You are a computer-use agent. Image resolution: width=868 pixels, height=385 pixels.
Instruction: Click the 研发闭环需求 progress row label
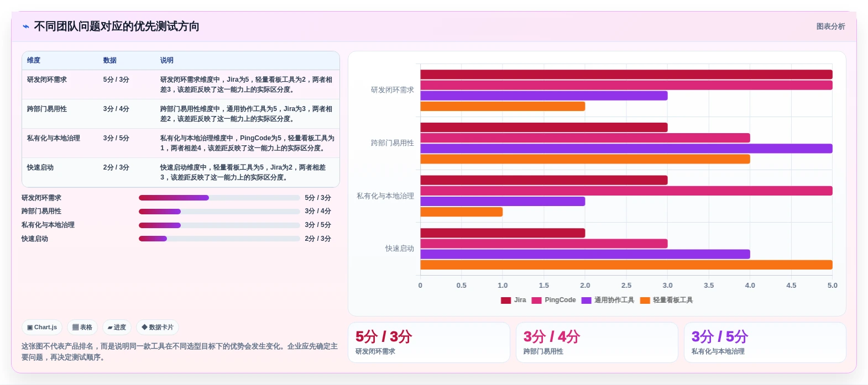41,198
